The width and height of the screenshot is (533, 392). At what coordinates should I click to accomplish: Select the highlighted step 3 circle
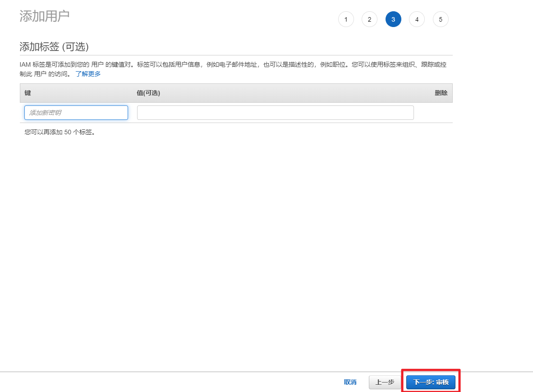click(x=393, y=19)
